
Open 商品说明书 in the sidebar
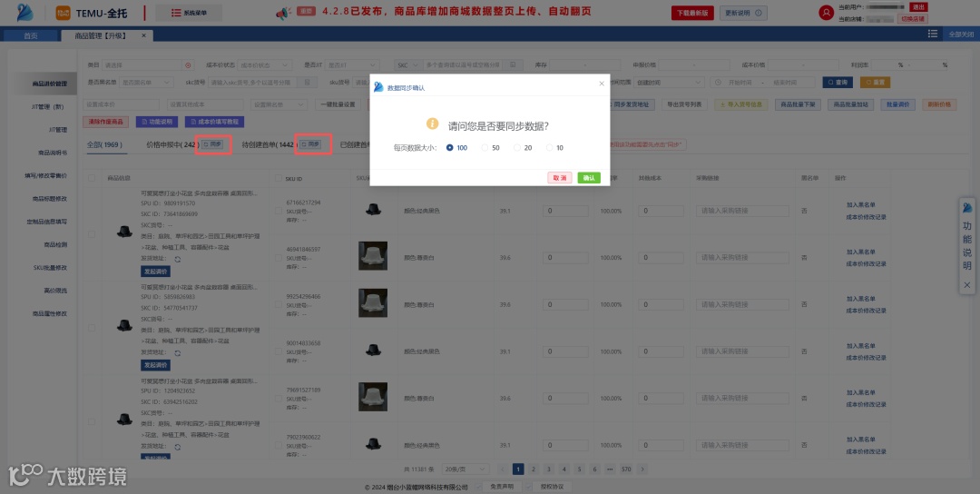[52, 153]
